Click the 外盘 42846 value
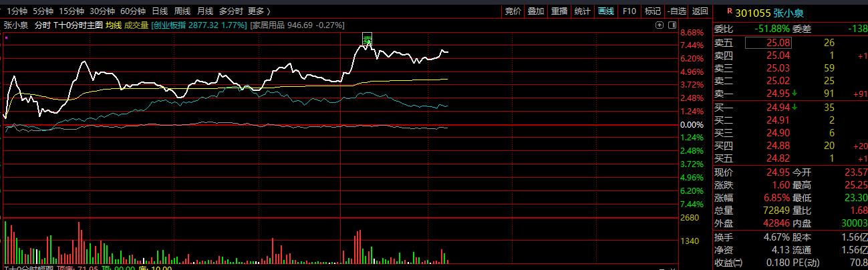868x270 pixels. pyautogui.click(x=777, y=223)
